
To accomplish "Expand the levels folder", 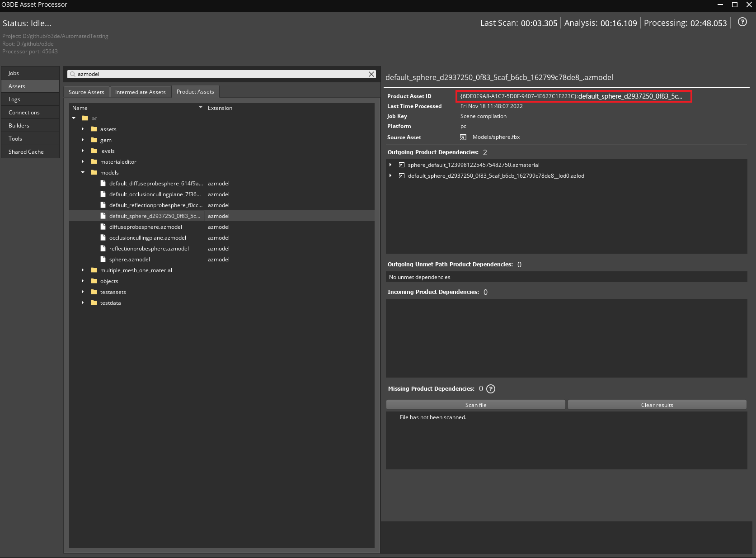I will [x=82, y=151].
